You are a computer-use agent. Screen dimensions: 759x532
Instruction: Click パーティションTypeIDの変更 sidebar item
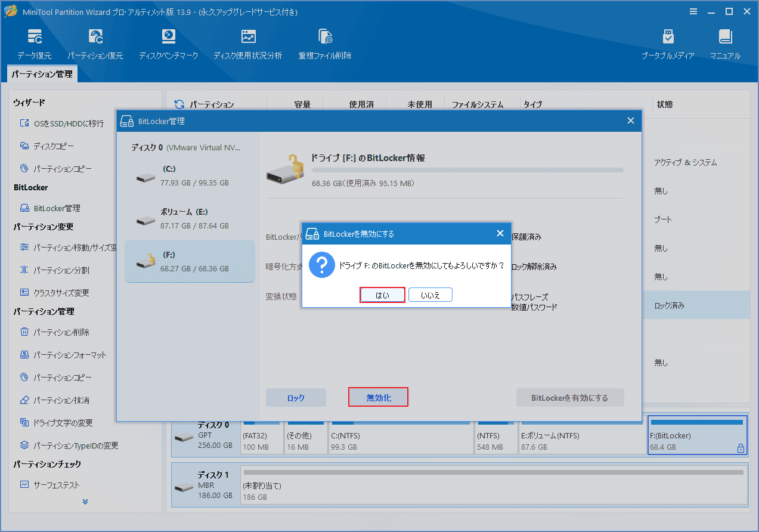[x=69, y=446]
